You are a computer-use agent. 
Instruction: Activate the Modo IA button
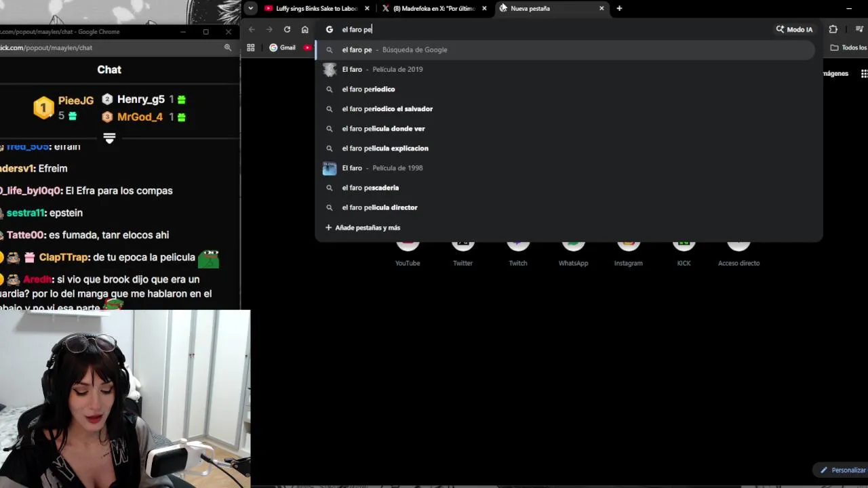pyautogui.click(x=794, y=29)
